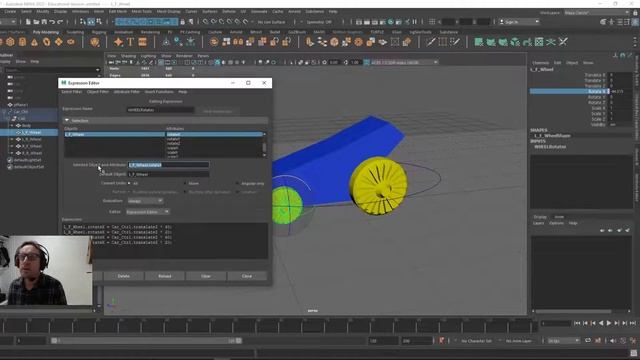
Task: Click the polygon torus shelf icon
Action: [47, 42]
